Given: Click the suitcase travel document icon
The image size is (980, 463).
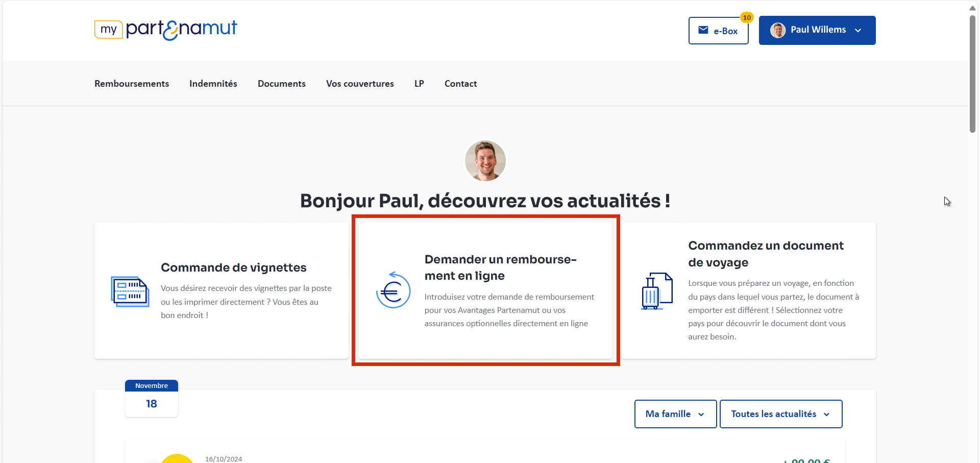Looking at the screenshot, I should pyautogui.click(x=657, y=291).
